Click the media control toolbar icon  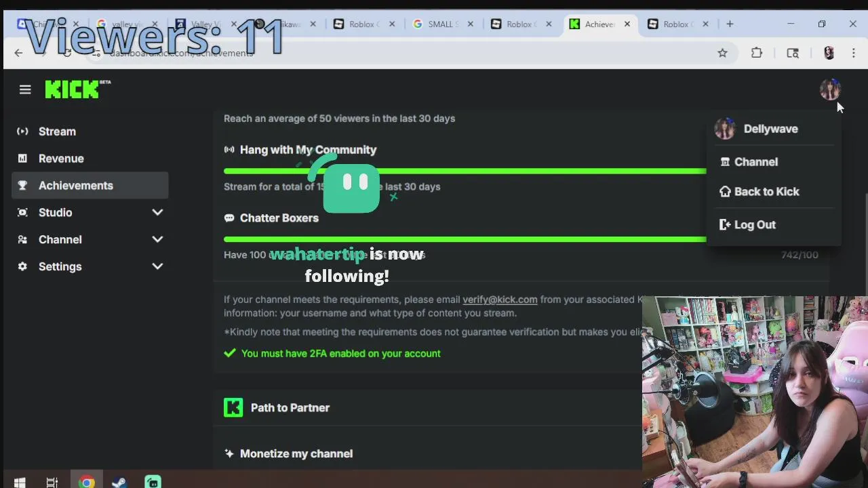(793, 53)
